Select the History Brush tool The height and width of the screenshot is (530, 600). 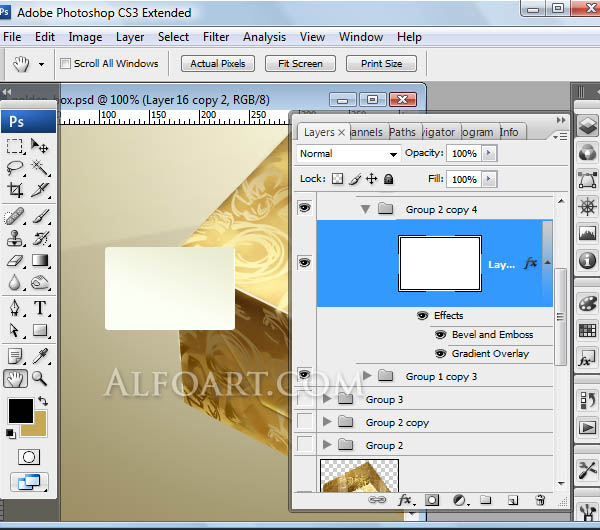[39, 238]
